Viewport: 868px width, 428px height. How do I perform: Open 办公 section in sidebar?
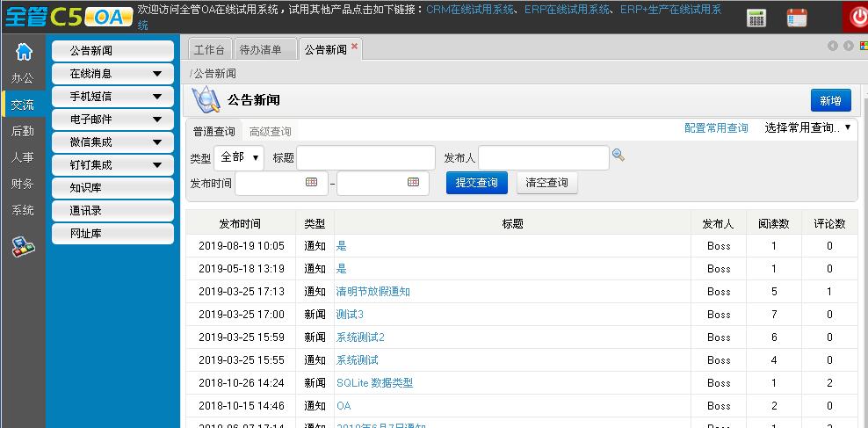tap(23, 78)
